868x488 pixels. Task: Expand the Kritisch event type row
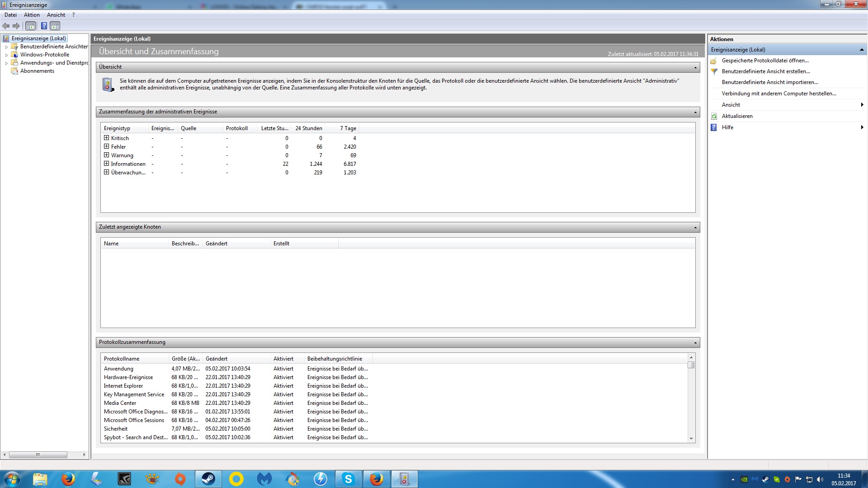106,138
